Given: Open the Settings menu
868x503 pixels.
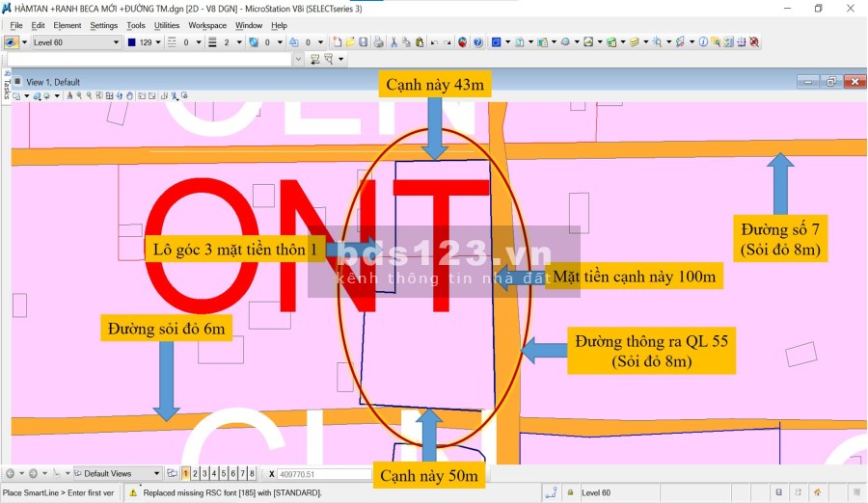Looking at the screenshot, I should point(103,25).
